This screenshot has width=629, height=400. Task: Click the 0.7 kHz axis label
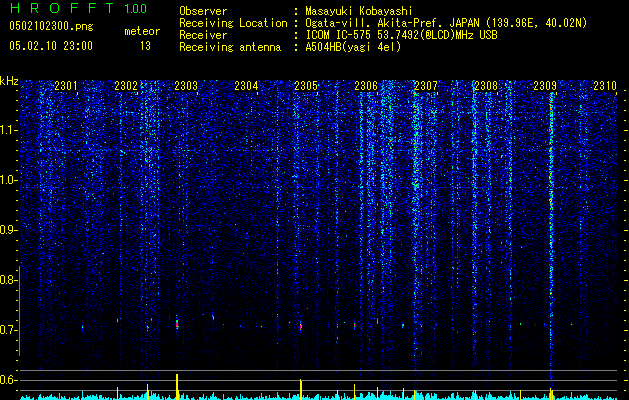click(x=8, y=330)
